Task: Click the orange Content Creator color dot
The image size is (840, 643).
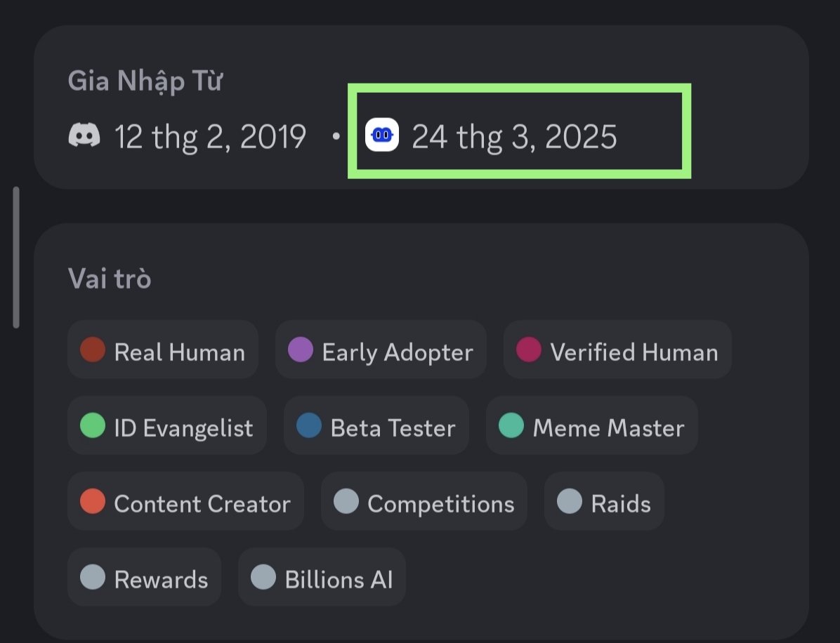Action: pyautogui.click(x=93, y=501)
